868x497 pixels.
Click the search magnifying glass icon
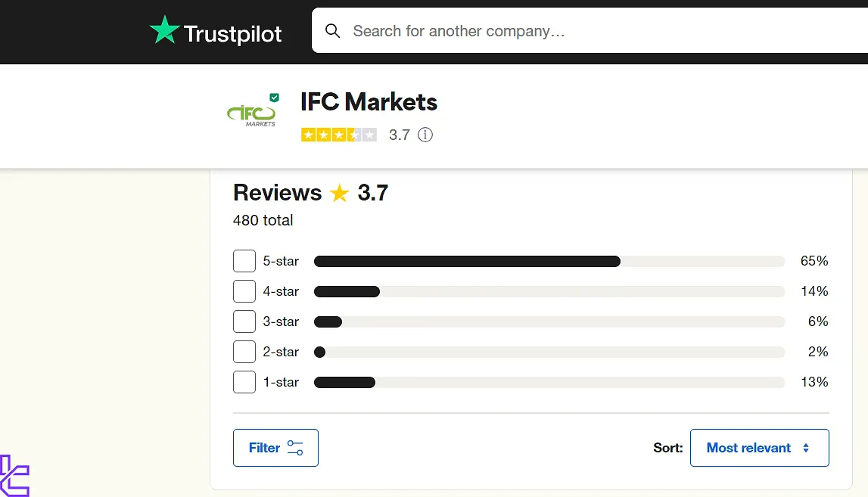333,30
